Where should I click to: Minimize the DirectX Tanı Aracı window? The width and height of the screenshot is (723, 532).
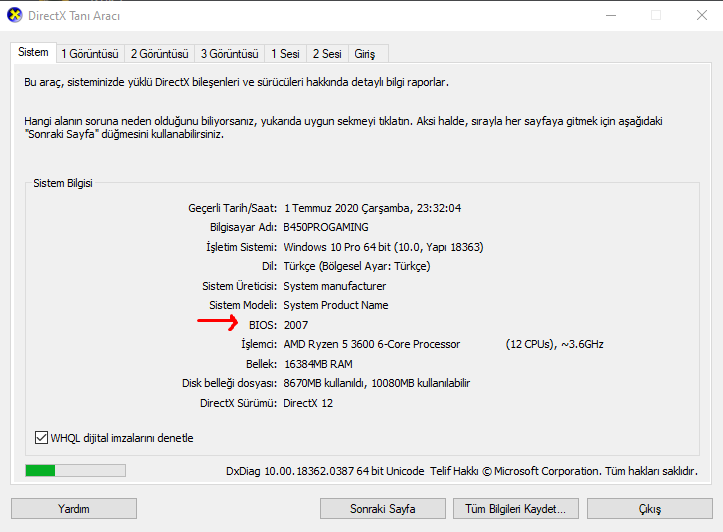point(611,15)
